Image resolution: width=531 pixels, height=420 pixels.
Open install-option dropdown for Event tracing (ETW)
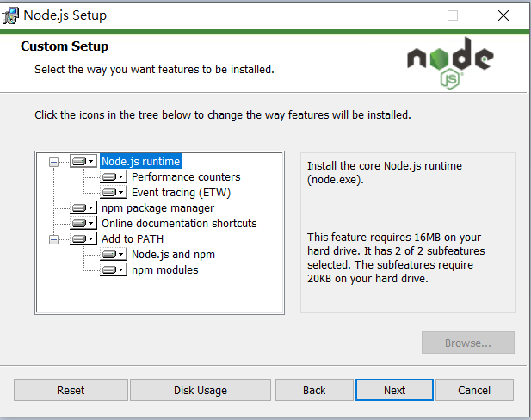tap(114, 193)
